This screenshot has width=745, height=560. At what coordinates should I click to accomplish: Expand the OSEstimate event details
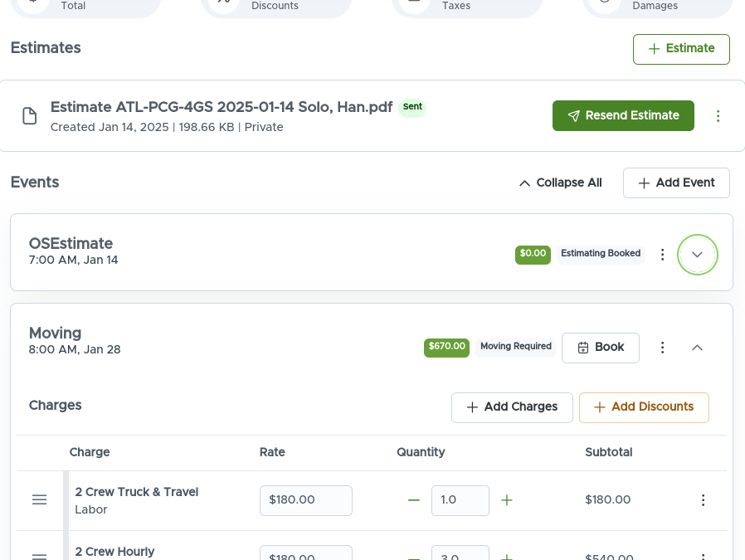click(x=697, y=255)
